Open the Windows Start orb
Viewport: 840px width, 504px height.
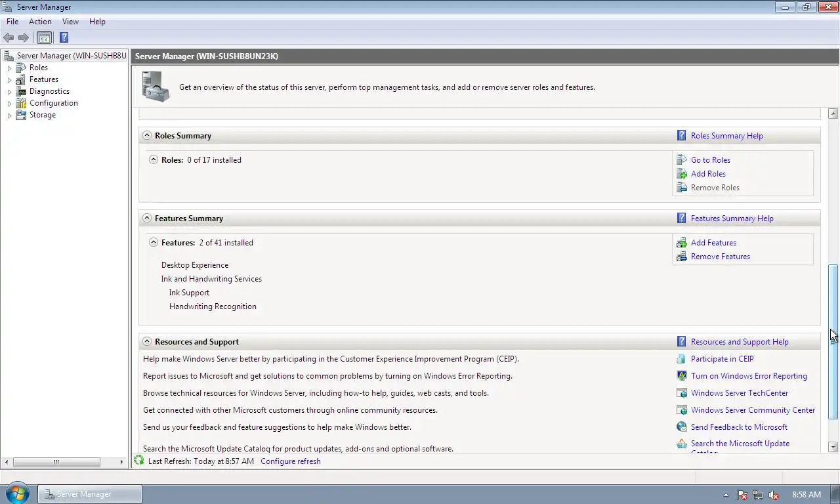(x=17, y=493)
